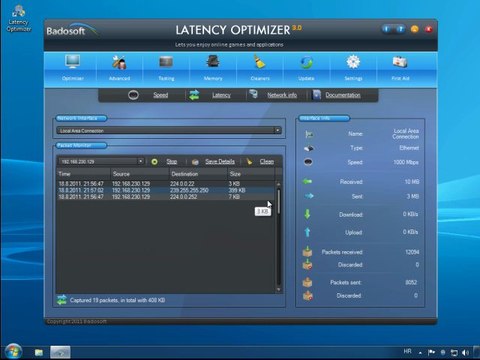This screenshot has height=360, width=480.
Task: Open the Memory section
Action: [213, 69]
